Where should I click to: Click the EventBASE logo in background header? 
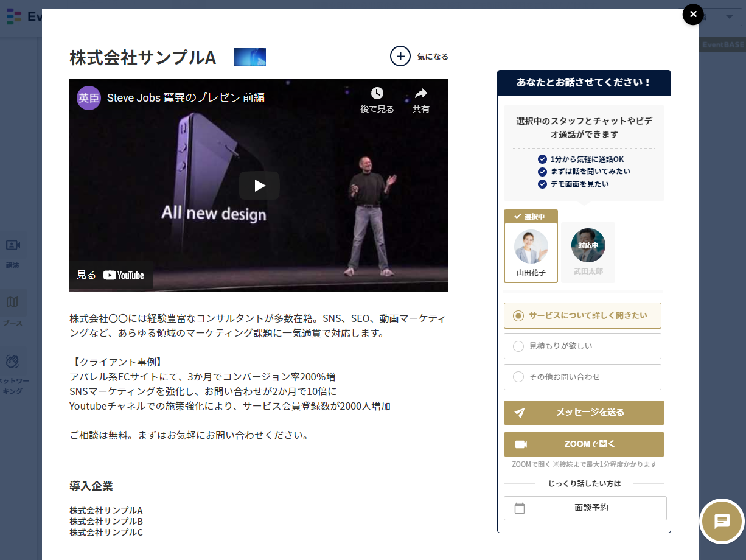click(24, 17)
